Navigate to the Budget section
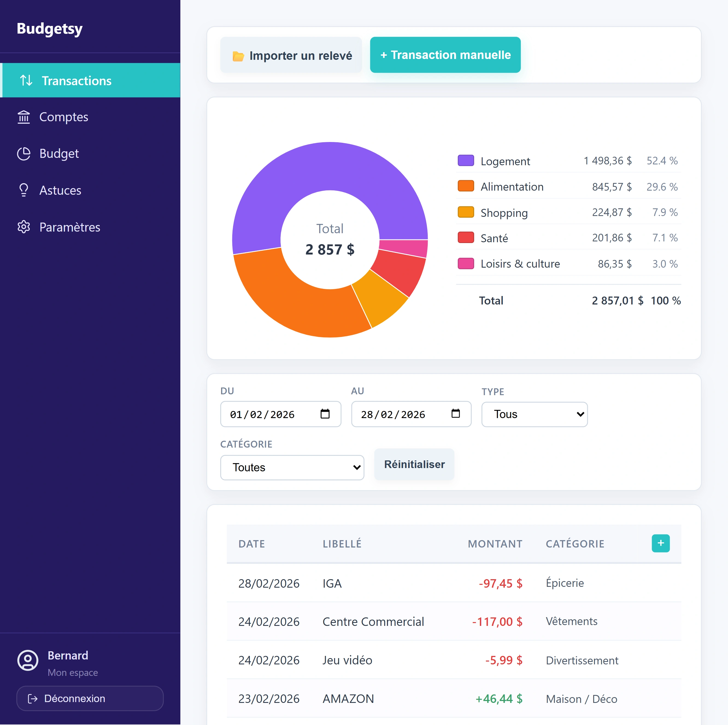728x725 pixels. pyautogui.click(x=59, y=153)
